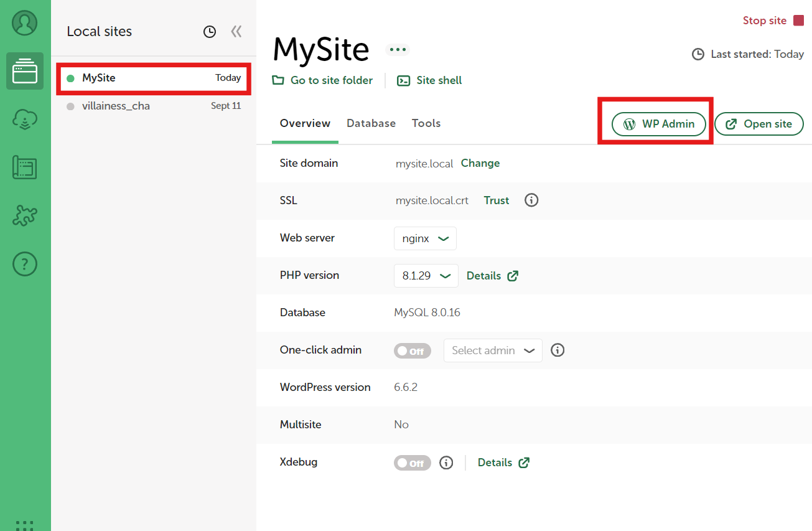Image resolution: width=812 pixels, height=531 pixels.
Task: Click the terminal icon beside Site shell
Action: pos(404,80)
